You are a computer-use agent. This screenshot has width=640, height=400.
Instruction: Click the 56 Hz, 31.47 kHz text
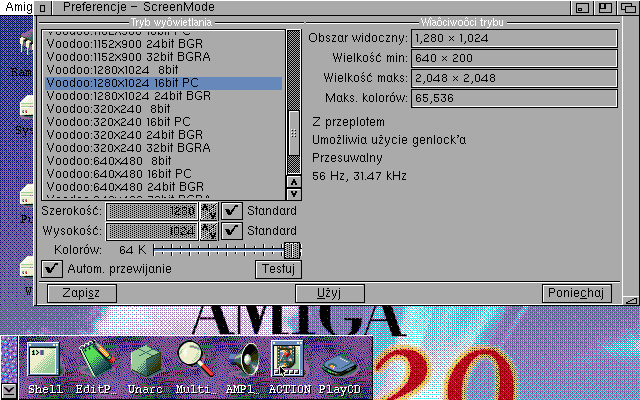(359, 176)
